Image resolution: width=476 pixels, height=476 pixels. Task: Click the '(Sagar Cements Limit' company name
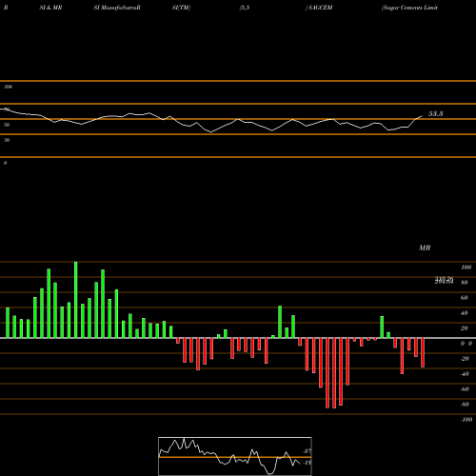pyautogui.click(x=409, y=8)
